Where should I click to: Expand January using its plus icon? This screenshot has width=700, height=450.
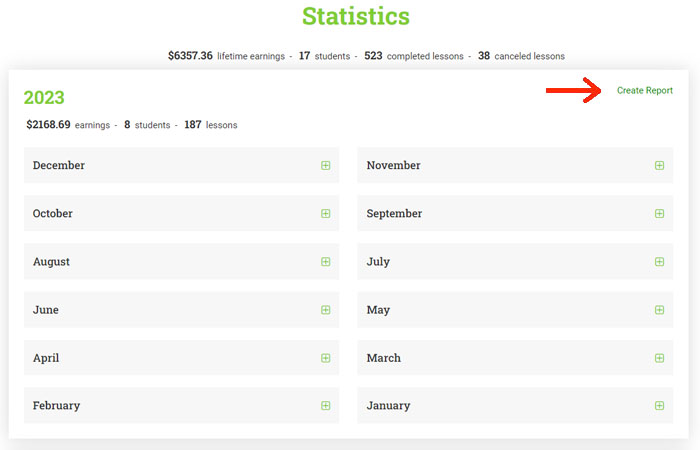[659, 406]
